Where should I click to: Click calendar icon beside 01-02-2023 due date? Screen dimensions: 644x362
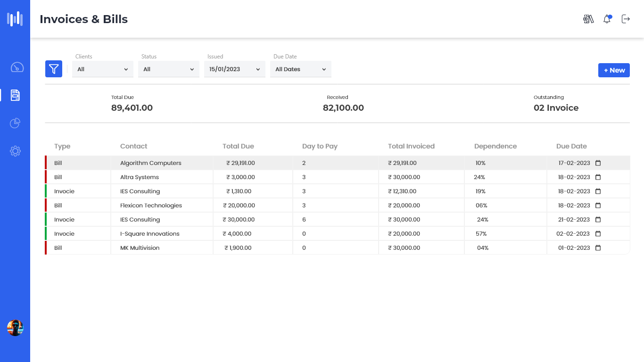(598, 248)
